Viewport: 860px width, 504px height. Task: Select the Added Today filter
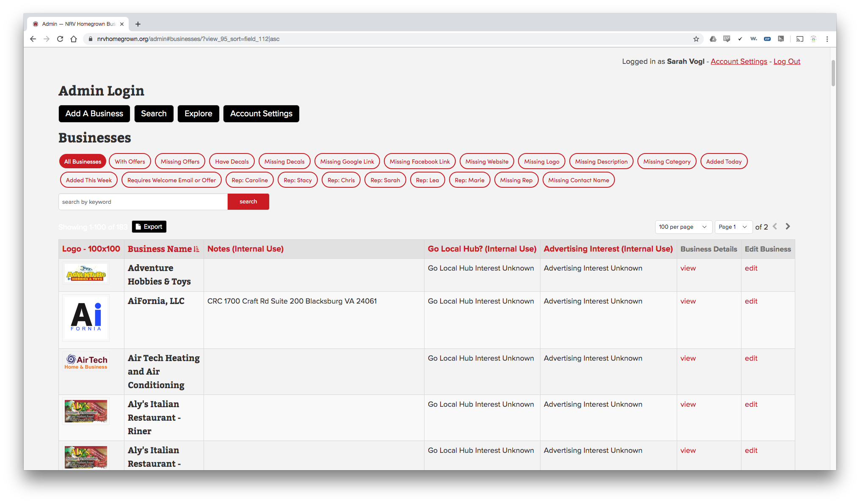click(724, 162)
